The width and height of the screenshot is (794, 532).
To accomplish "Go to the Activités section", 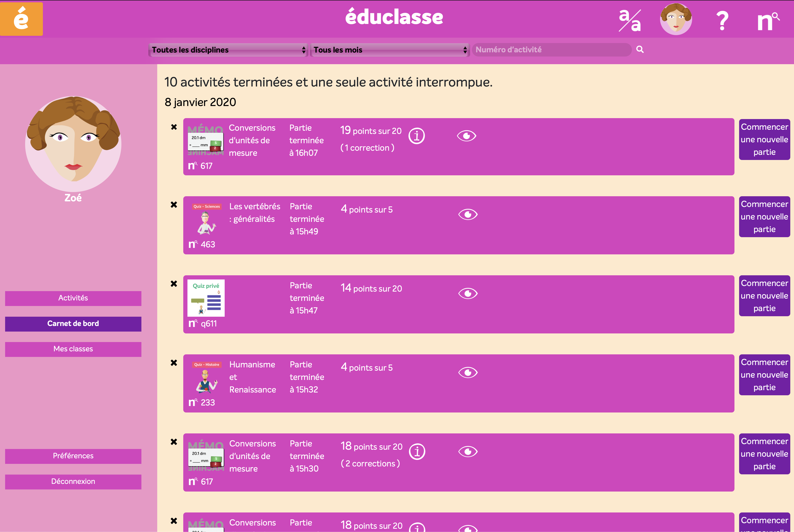I will click(73, 298).
